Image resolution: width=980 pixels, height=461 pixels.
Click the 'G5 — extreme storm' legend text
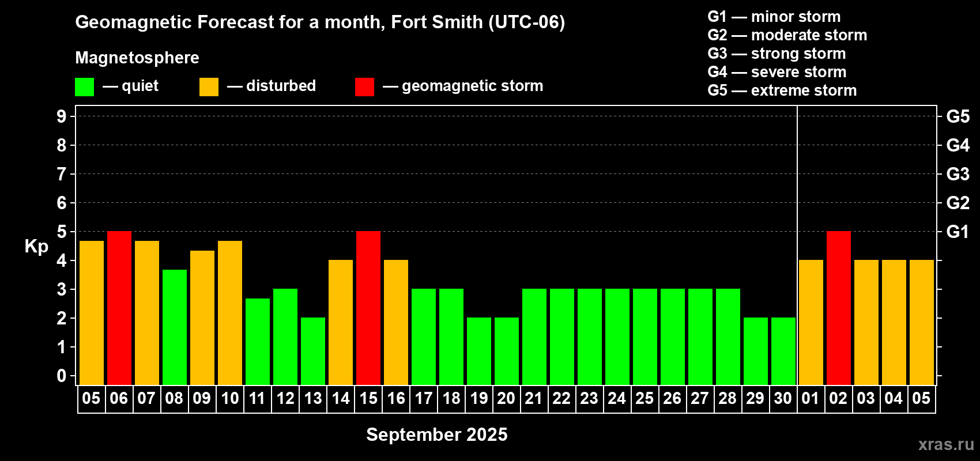coord(782,90)
